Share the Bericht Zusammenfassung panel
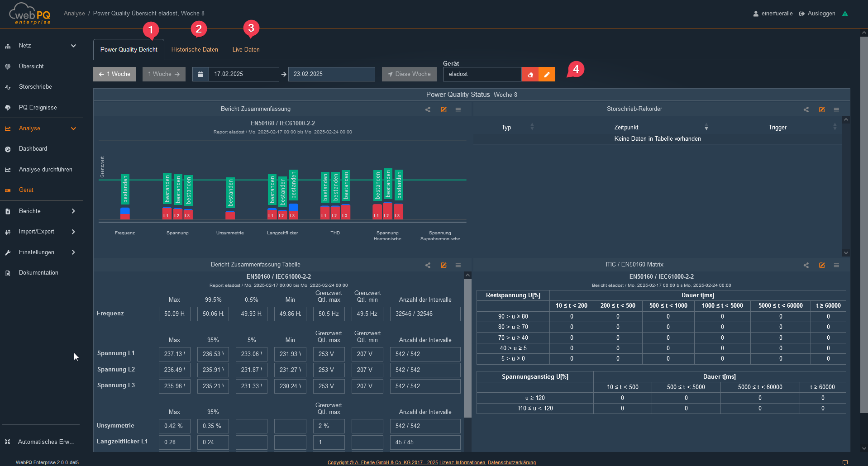868x466 pixels. tap(428, 109)
